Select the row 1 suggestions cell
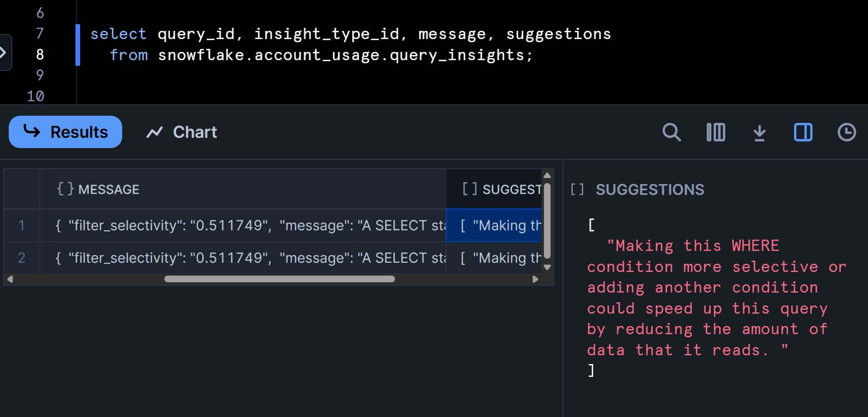The image size is (868, 417). (x=494, y=225)
